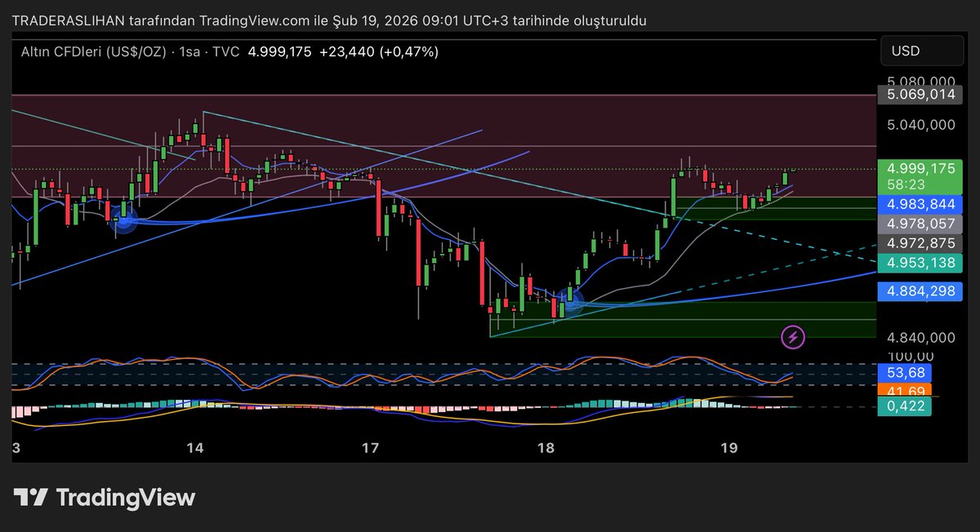Click the 4.999,175 price in the chart header
This screenshot has width=980, height=532.
(279, 51)
